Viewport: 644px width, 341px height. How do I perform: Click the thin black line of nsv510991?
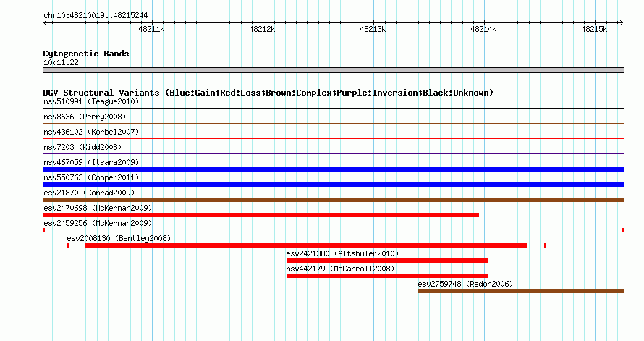click(x=333, y=109)
